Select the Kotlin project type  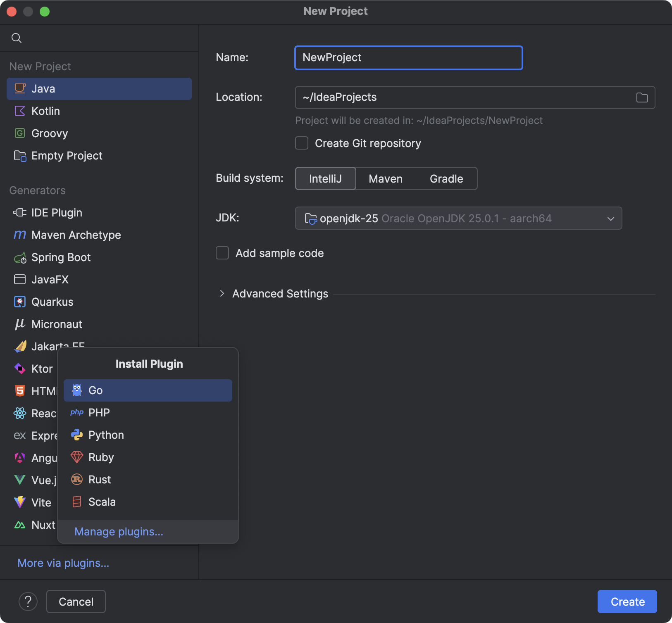point(45,111)
